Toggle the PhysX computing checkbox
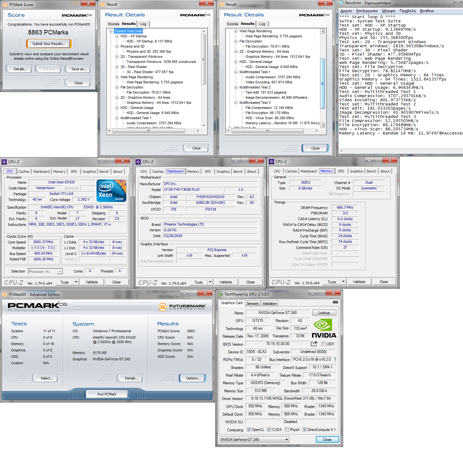Screen dimensions: 463x476 (287, 430)
